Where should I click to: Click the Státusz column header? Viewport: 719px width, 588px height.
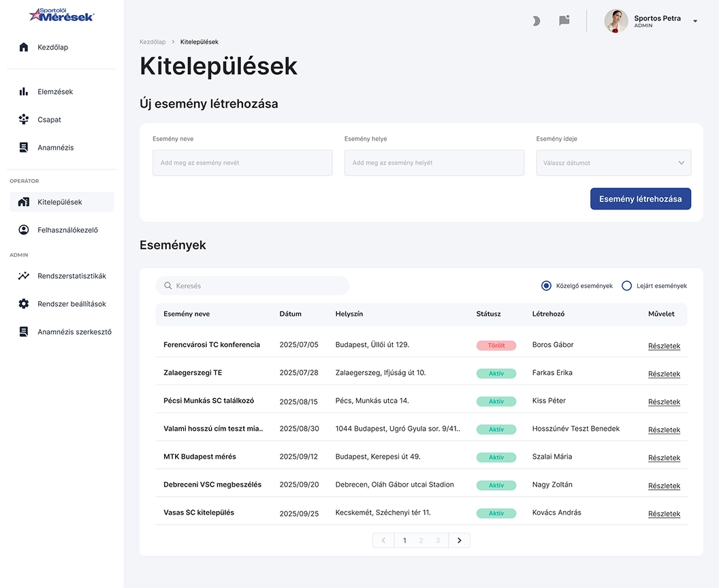tap(488, 314)
